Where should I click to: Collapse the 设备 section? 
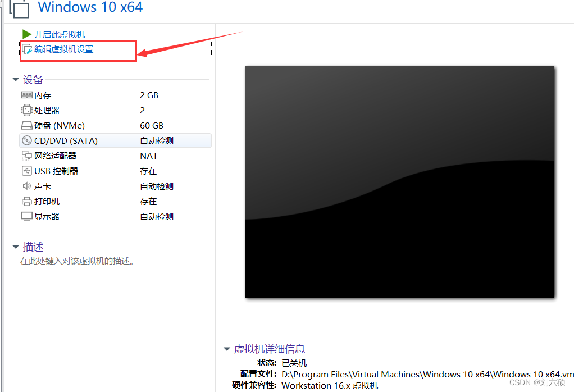[x=15, y=79]
